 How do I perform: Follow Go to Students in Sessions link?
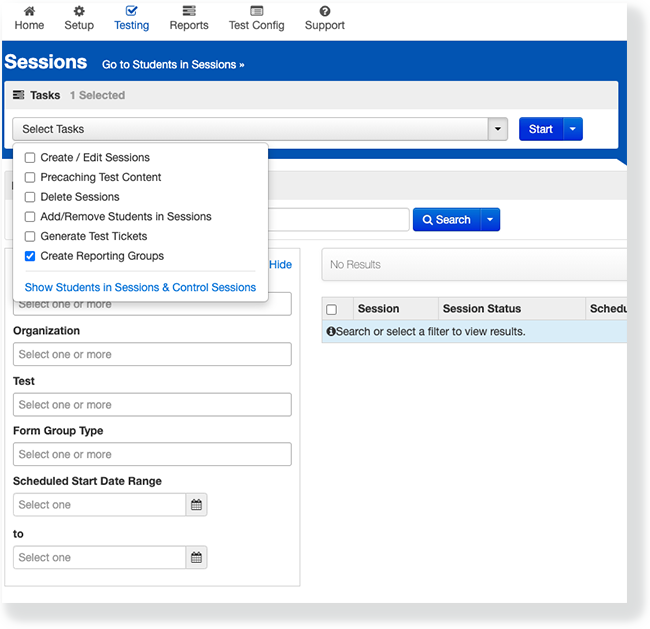173,65
